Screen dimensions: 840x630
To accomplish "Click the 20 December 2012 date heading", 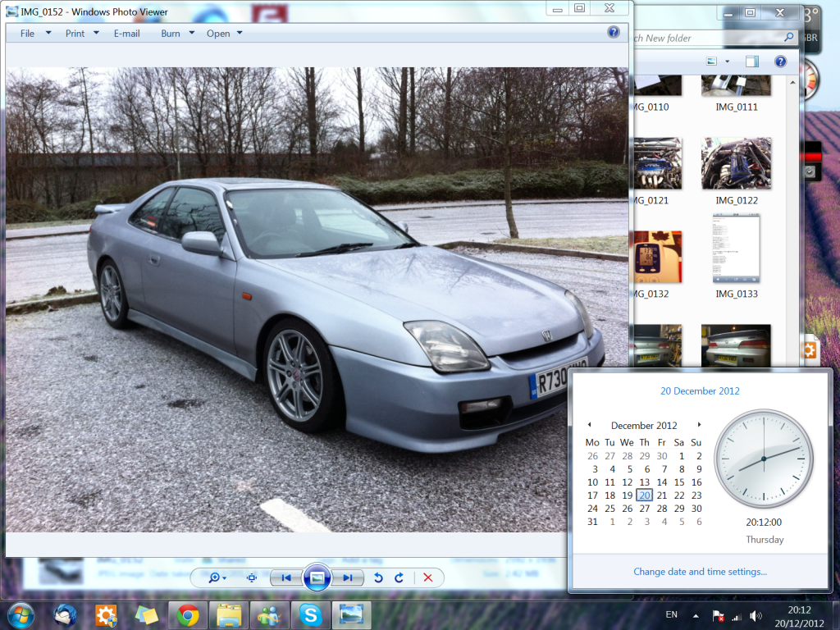I will tap(700, 391).
